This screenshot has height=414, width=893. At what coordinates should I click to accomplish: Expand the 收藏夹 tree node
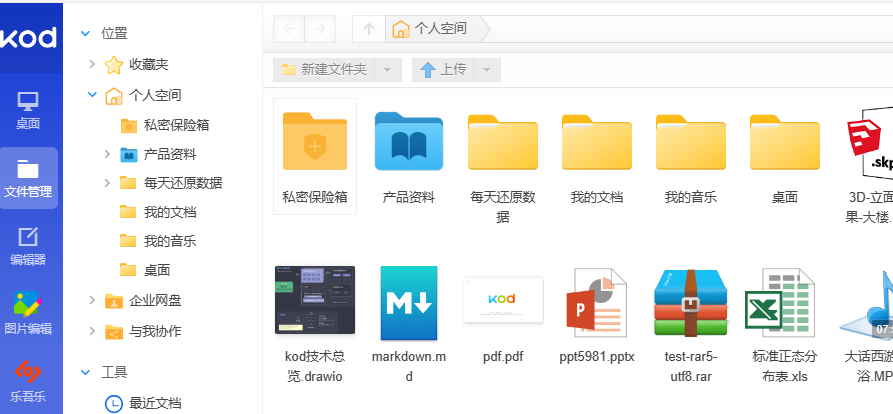(x=92, y=64)
